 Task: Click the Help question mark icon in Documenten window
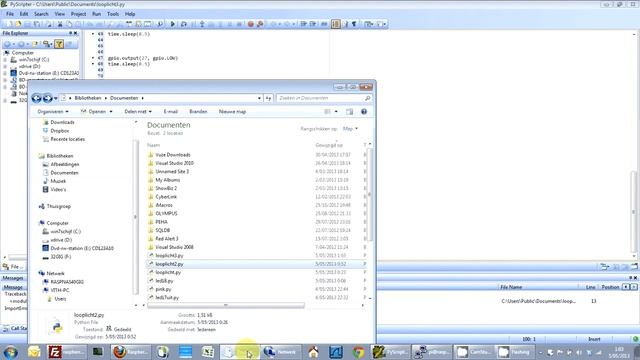click(x=364, y=111)
